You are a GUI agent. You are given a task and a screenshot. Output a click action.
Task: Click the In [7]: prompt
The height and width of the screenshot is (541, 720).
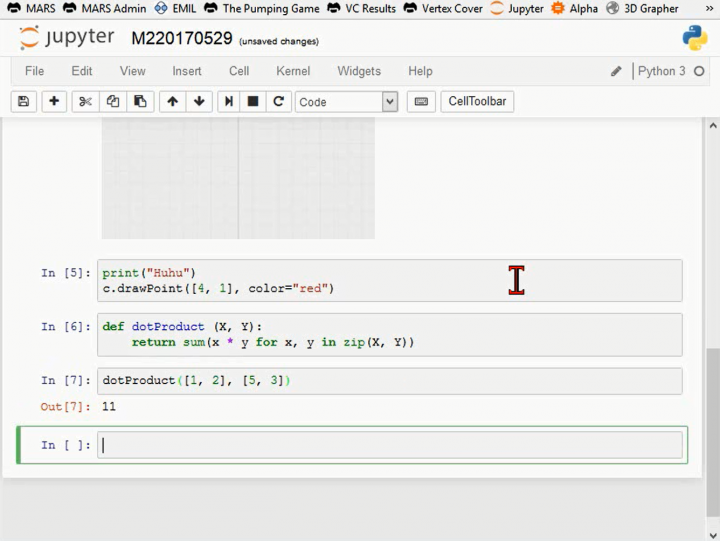point(66,381)
